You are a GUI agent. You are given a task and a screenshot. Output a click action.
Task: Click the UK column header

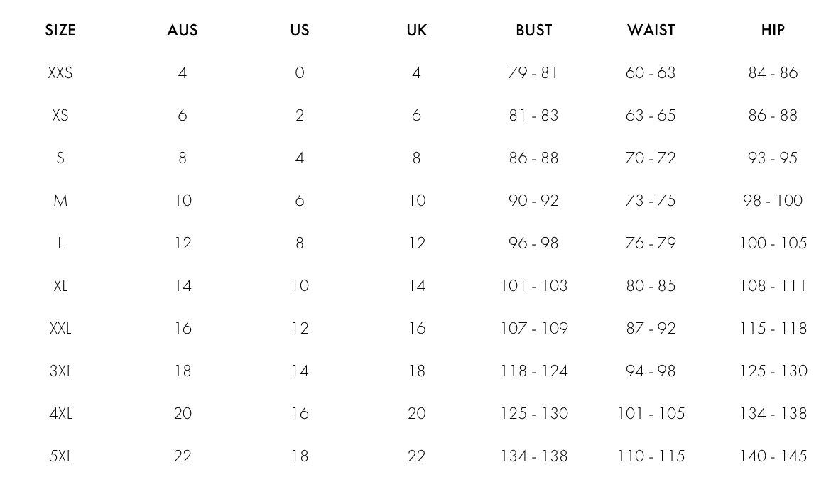click(416, 31)
